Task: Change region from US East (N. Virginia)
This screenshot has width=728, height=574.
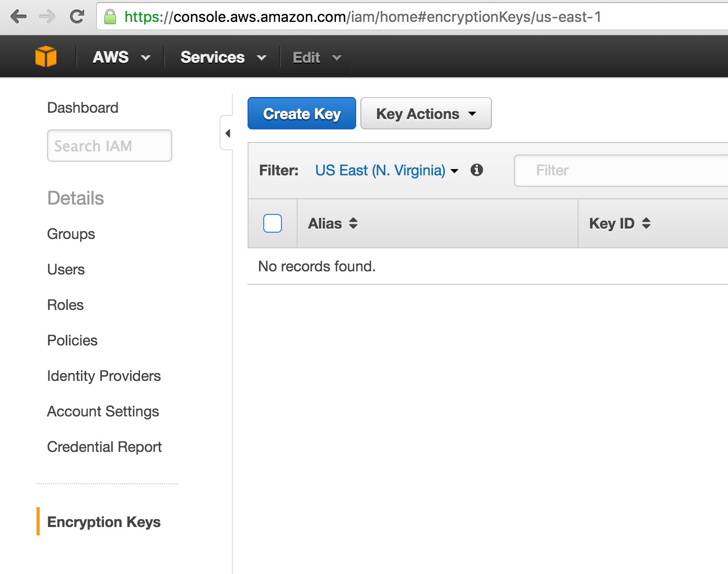Action: click(x=386, y=170)
